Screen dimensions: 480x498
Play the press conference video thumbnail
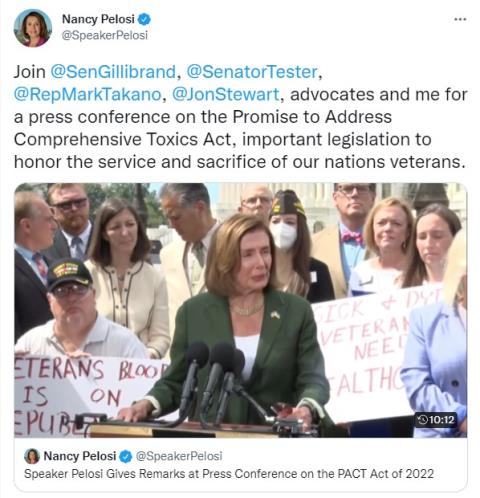240,310
